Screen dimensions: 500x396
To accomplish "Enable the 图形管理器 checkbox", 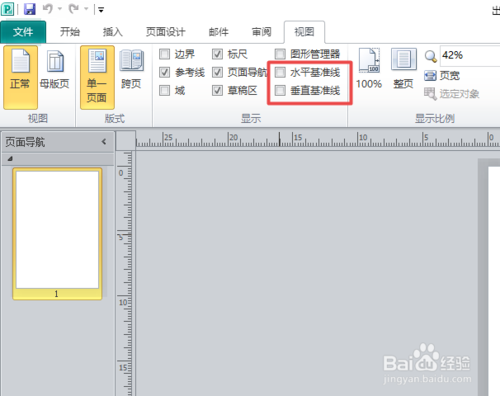I will tap(280, 54).
